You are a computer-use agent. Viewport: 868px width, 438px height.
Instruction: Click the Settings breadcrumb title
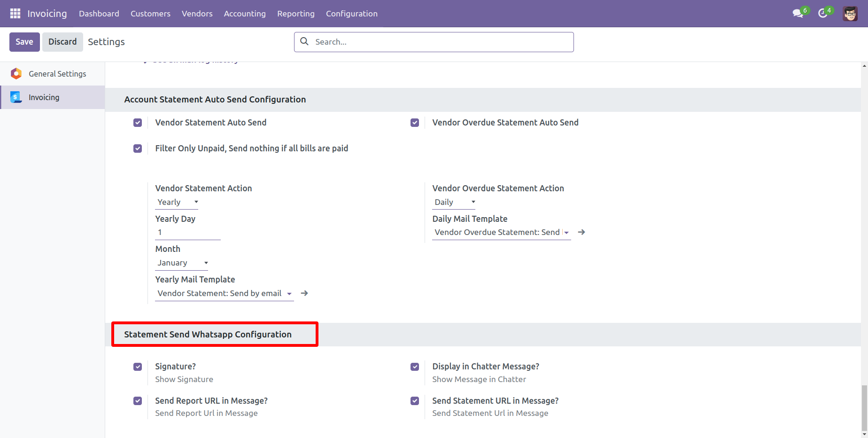pyautogui.click(x=106, y=42)
